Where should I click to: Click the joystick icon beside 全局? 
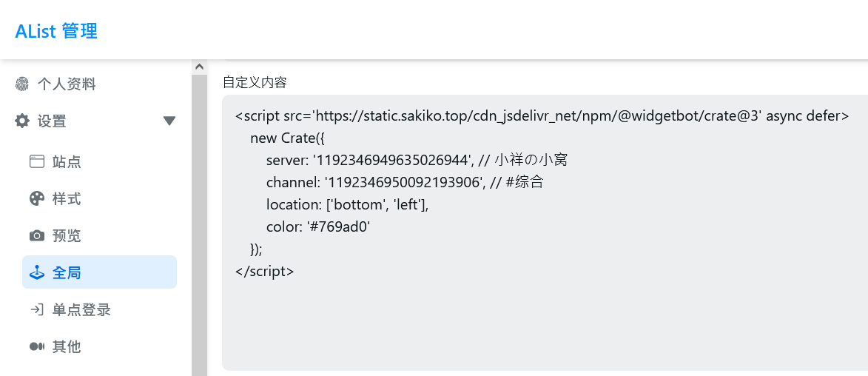point(37,272)
